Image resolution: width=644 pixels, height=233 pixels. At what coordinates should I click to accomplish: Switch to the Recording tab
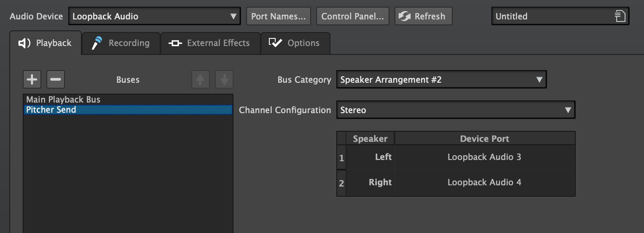(x=121, y=43)
